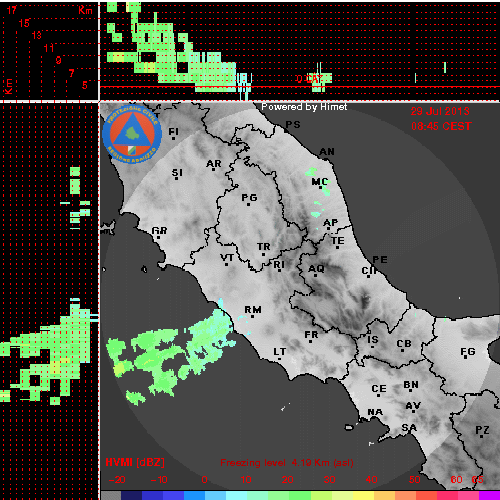Click the '7' altitude label

click(x=71, y=73)
